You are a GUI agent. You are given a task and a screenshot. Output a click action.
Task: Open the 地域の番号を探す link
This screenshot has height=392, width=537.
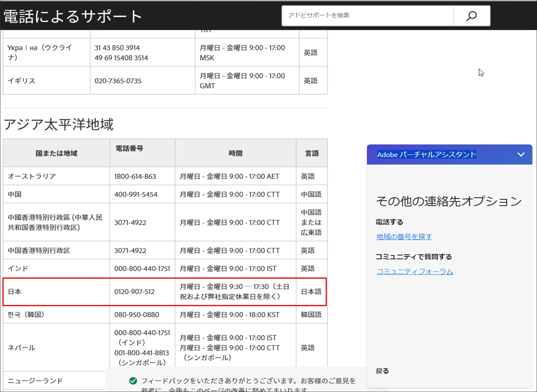click(404, 237)
